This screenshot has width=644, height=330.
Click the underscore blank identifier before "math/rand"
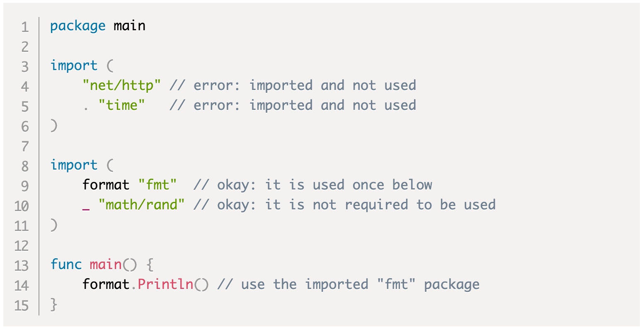coord(86,206)
